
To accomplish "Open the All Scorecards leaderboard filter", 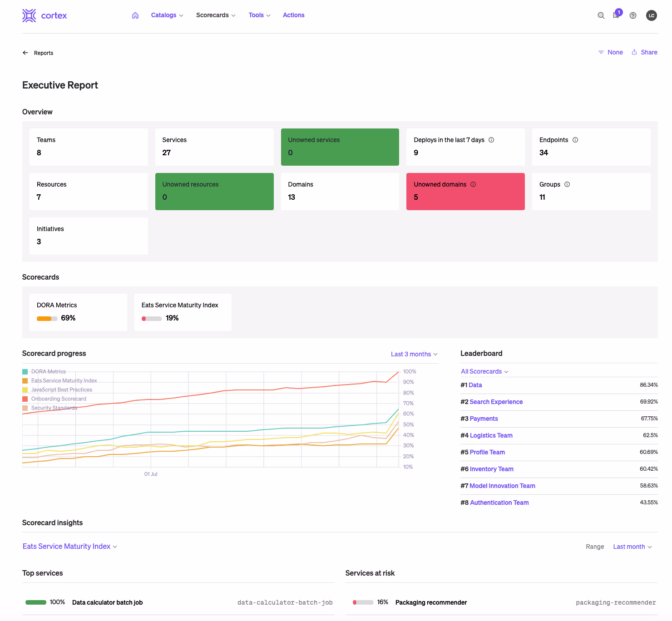I will [484, 372].
